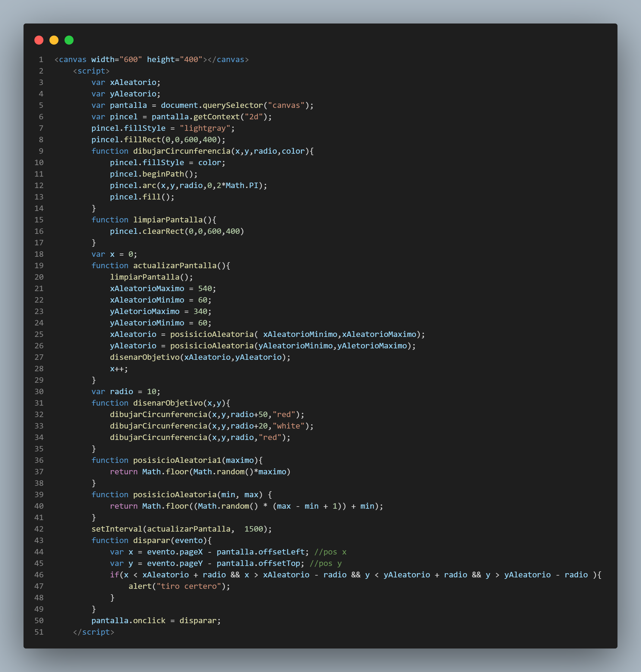641x672 pixels.
Task: Click the '//pos x' comment
Action: click(330, 552)
